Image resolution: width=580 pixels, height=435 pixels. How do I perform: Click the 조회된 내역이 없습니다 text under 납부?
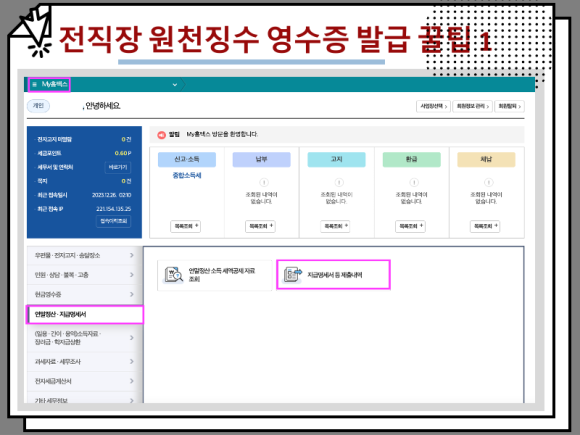click(262, 198)
